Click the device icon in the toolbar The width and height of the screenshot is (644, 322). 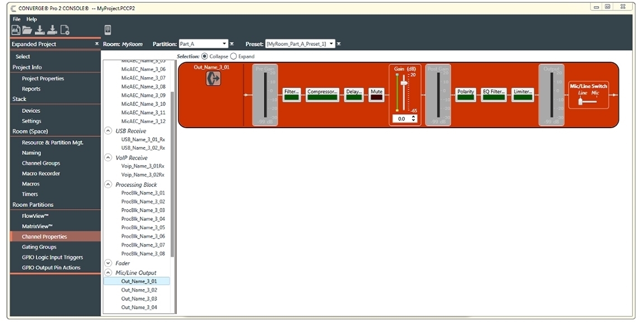[x=108, y=30]
